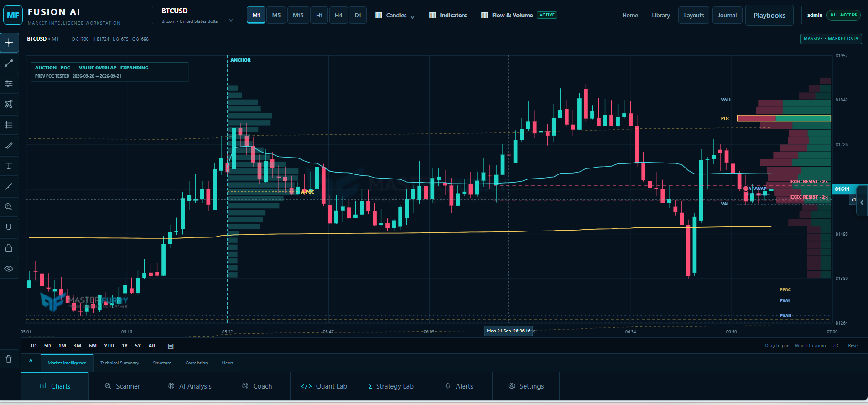Select the Market Intelligence tab
Screen dimensions: 868x405
pyautogui.click(x=67, y=363)
